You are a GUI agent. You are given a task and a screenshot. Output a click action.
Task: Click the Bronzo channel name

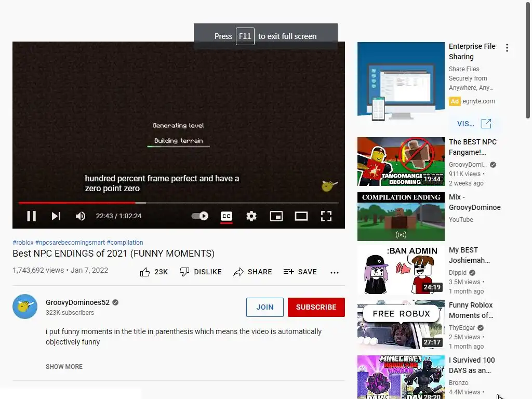(458, 382)
